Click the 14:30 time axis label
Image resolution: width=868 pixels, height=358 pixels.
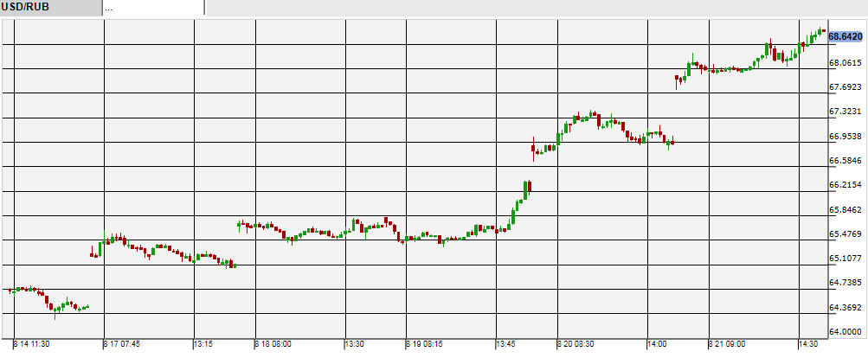click(810, 344)
